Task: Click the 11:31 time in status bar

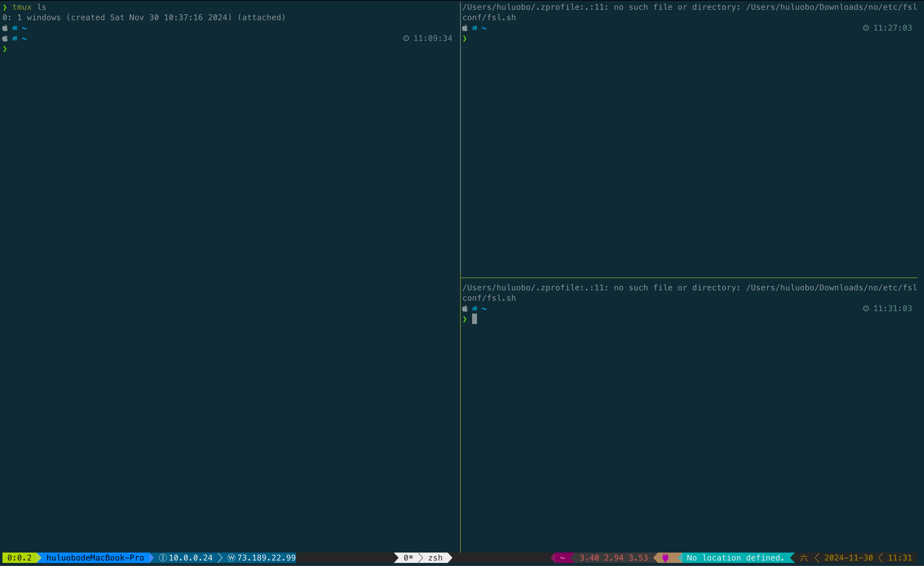Action: pyautogui.click(x=900, y=558)
